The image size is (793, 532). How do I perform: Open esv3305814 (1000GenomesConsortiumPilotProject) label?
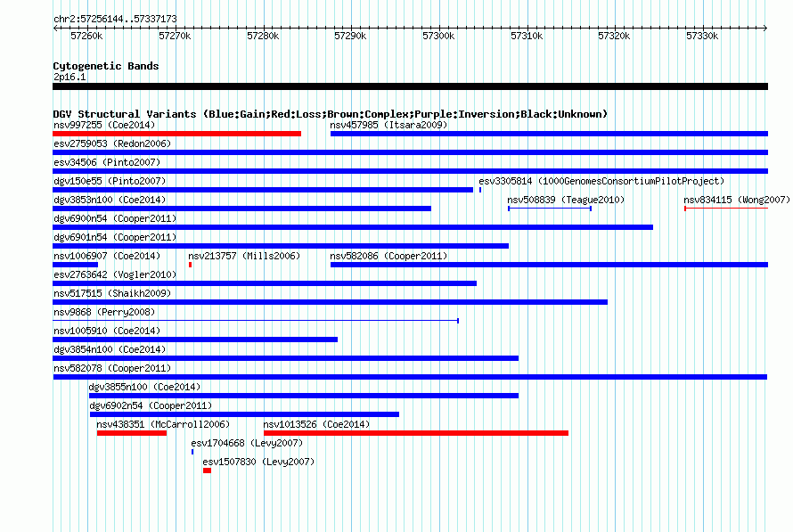tap(601, 181)
